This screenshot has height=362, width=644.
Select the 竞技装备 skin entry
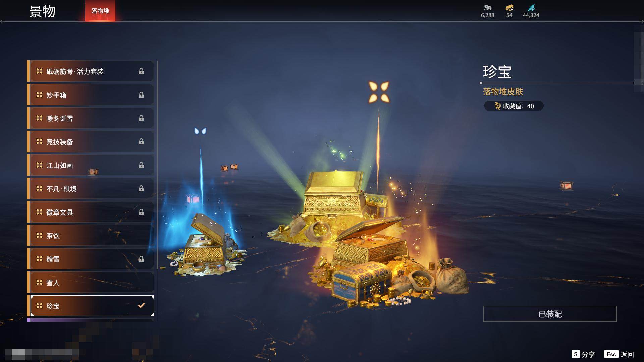pos(91,141)
